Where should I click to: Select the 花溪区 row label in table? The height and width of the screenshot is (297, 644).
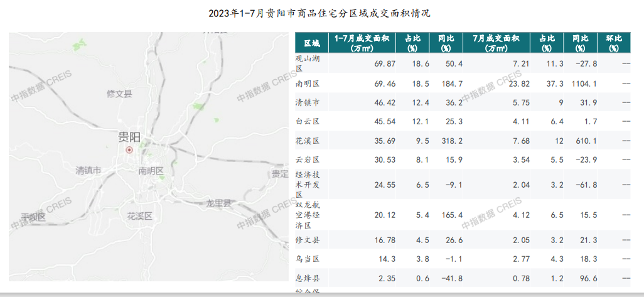tap(308, 141)
